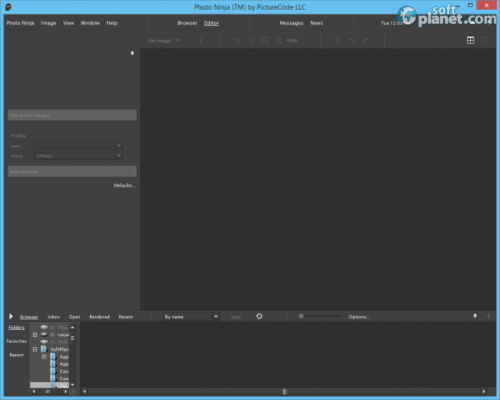Image resolution: width=500 pixels, height=400 pixels.
Task: Open the By name sort dropdown
Action: point(191,317)
